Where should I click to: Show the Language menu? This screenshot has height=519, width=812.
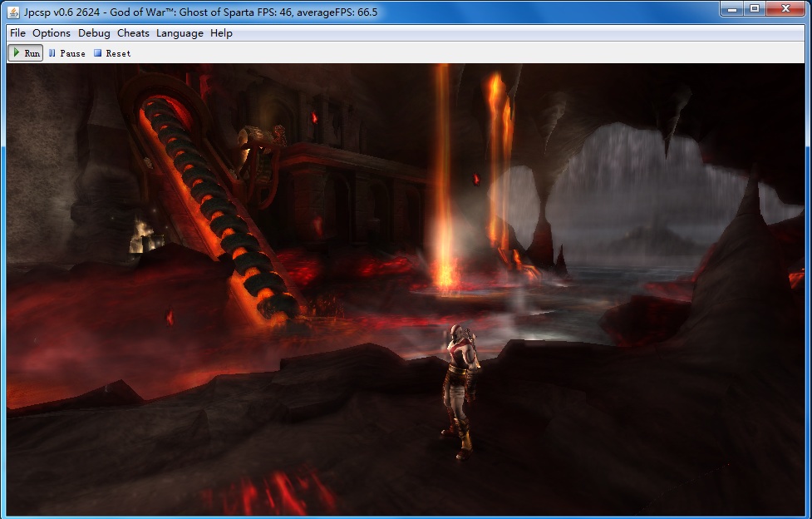(180, 33)
